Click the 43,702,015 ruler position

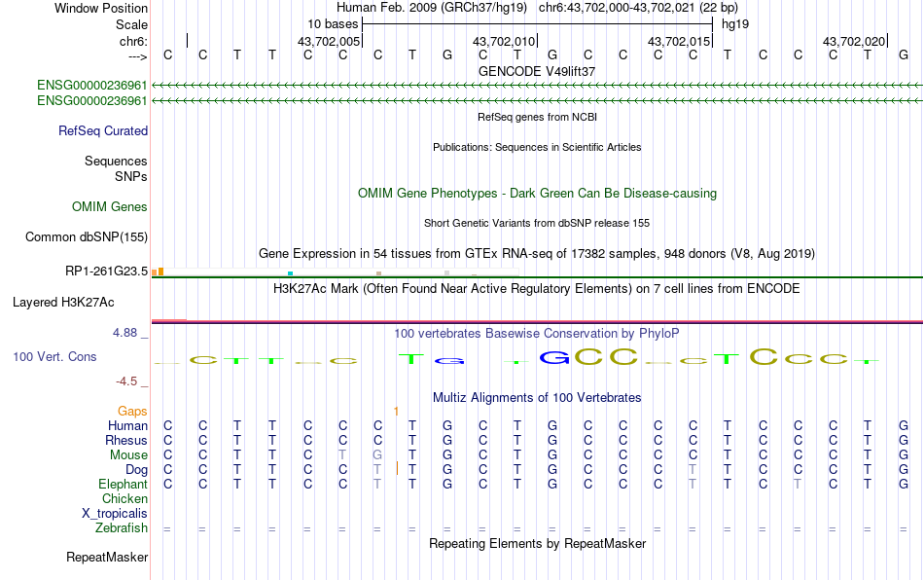click(x=679, y=41)
